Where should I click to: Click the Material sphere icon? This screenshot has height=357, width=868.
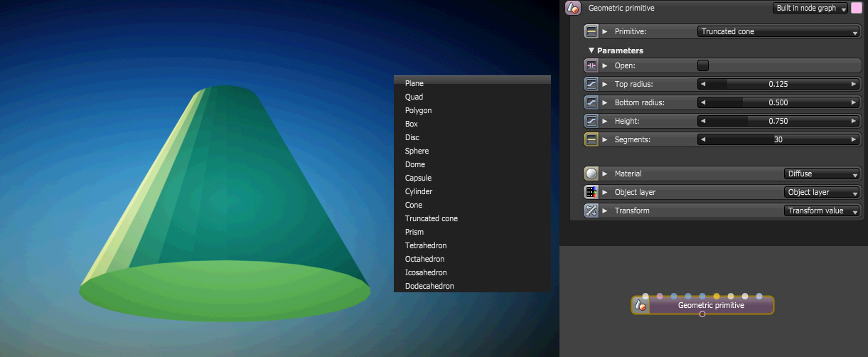591,174
